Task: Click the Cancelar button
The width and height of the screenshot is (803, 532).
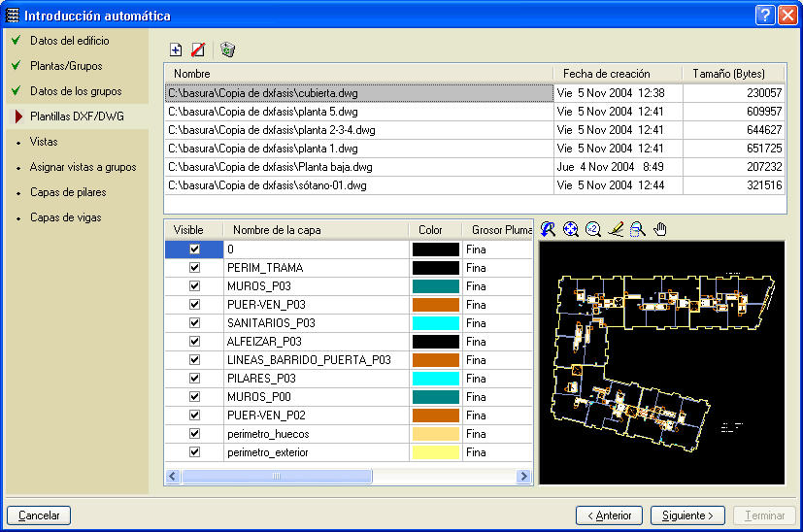Action: [39, 515]
